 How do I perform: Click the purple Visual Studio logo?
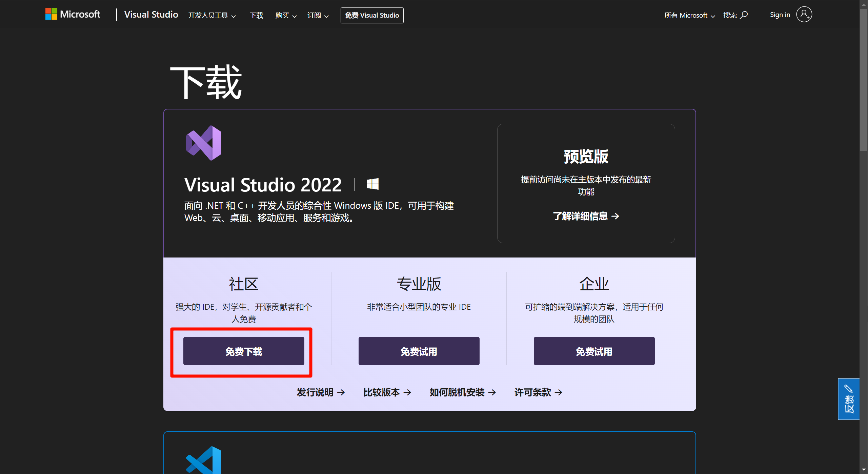(x=204, y=143)
